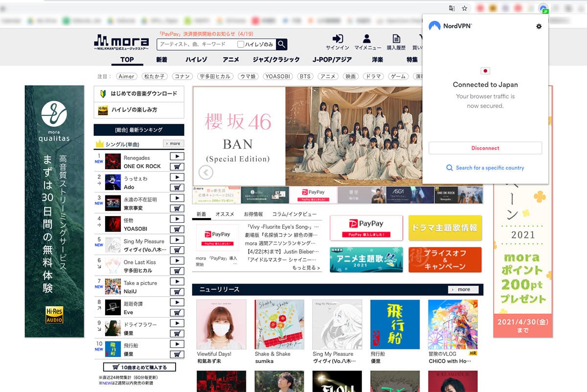The width and height of the screenshot is (587, 392).
Task: Add Renegades to cart
Action: point(177,166)
